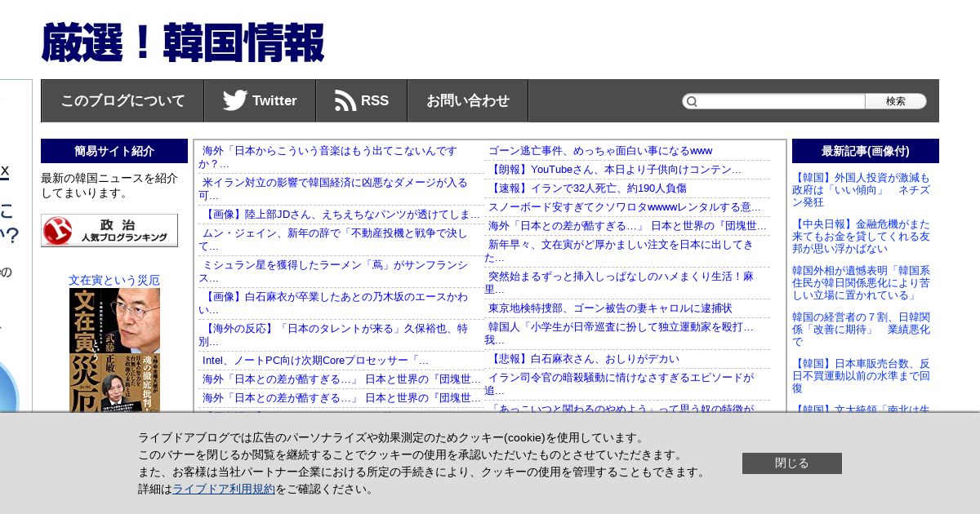Open headline 【悲報】白石麻衣さん、おしりがデカい
The height and width of the screenshot is (514, 980).
tap(584, 359)
